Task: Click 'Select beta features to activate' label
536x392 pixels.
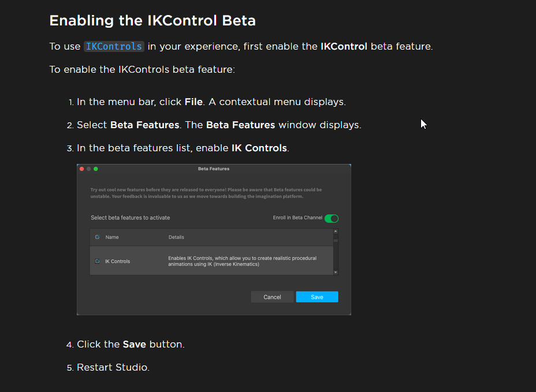Action: [x=130, y=218]
